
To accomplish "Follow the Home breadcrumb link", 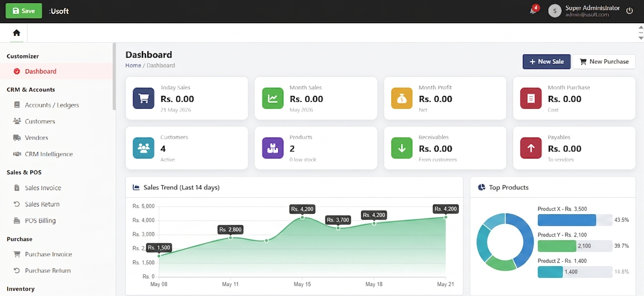I will point(133,65).
